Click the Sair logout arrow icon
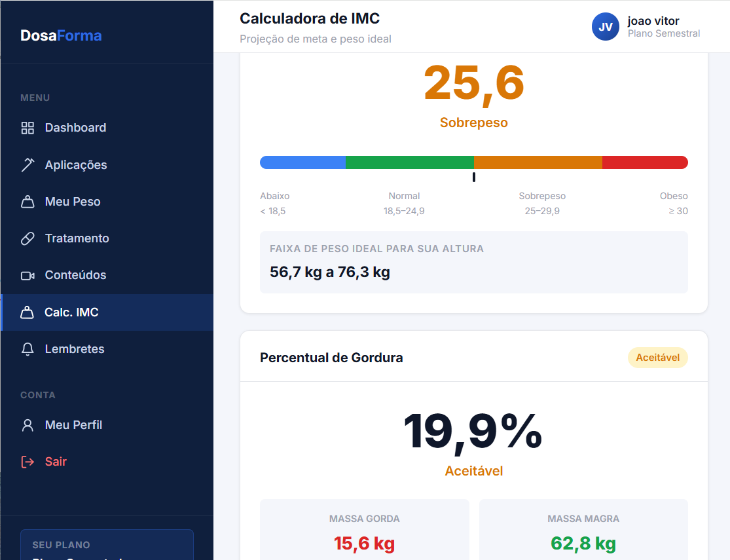This screenshot has width=730, height=560. pos(27,462)
